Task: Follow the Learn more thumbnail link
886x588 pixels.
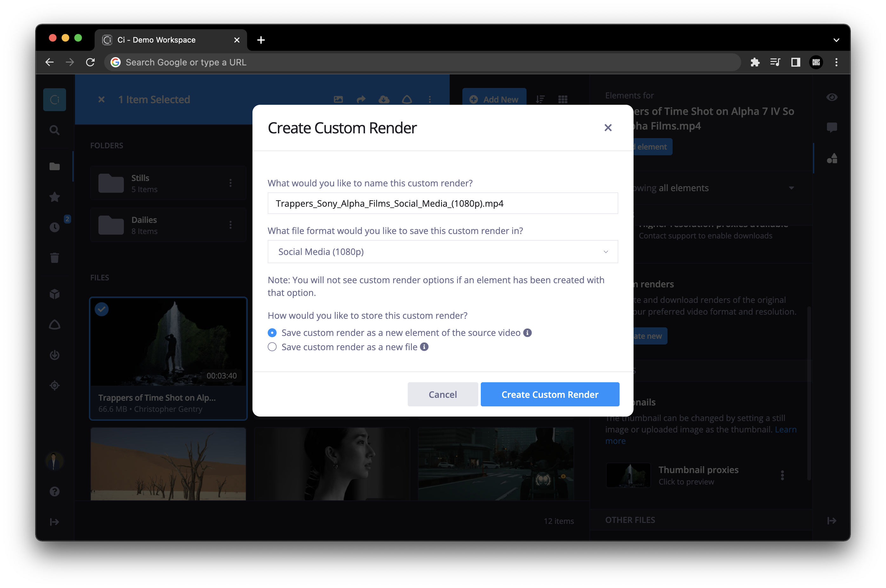Action: (785, 429)
